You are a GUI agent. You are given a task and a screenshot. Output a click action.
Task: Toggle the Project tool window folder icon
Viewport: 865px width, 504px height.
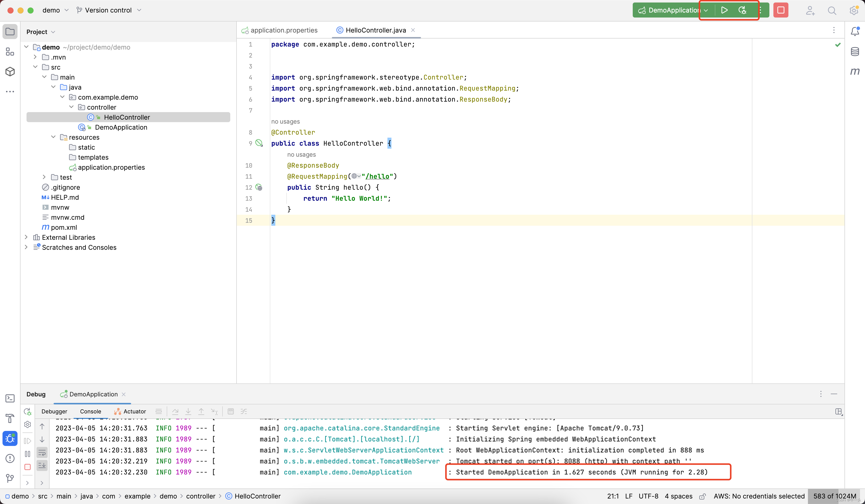pos(10,32)
